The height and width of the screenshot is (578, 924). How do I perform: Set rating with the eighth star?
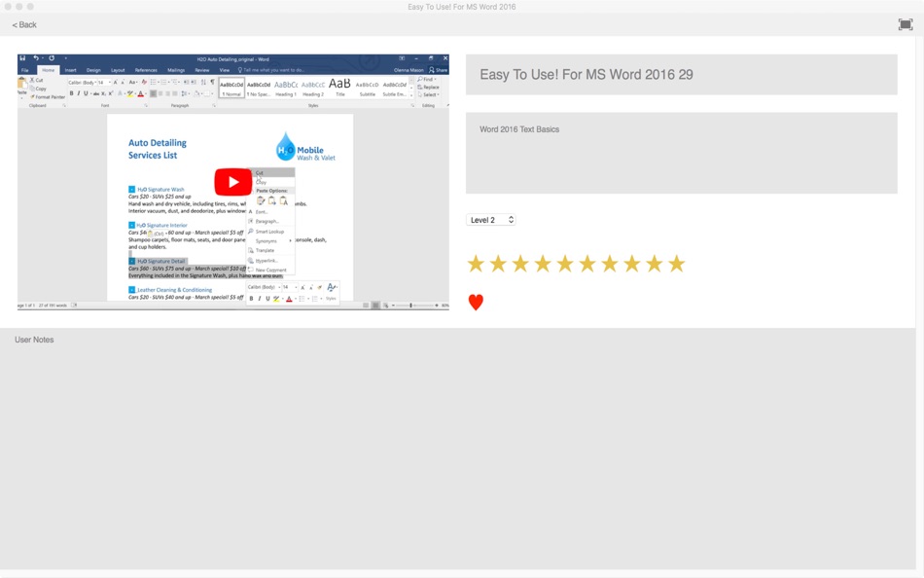pyautogui.click(x=631, y=264)
